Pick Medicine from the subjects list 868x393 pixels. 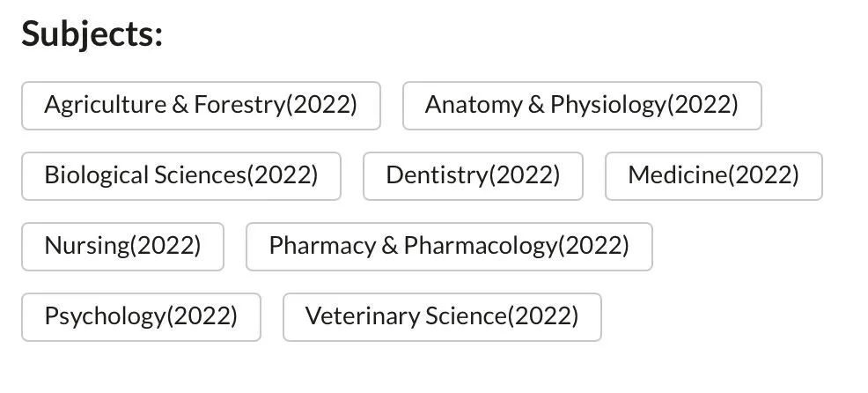[x=713, y=176]
